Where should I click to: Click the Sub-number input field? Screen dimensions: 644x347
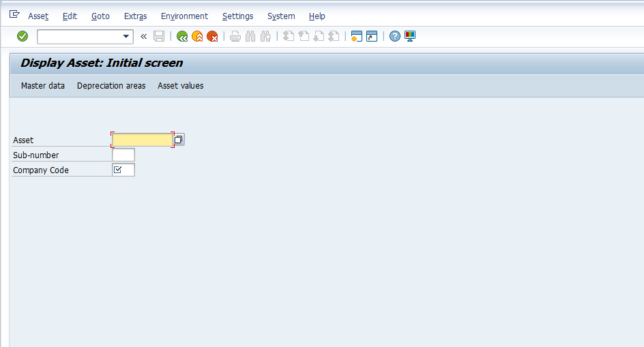coord(123,155)
